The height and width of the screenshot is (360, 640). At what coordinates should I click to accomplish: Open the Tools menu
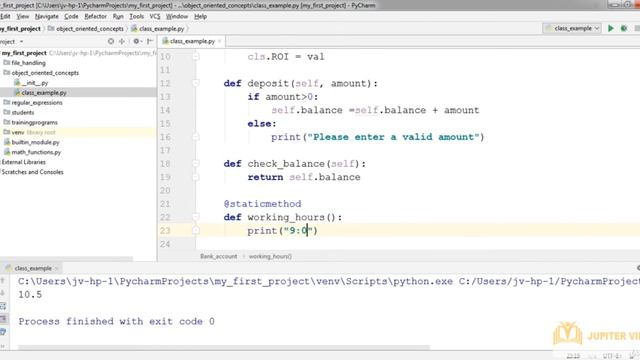pos(136,16)
